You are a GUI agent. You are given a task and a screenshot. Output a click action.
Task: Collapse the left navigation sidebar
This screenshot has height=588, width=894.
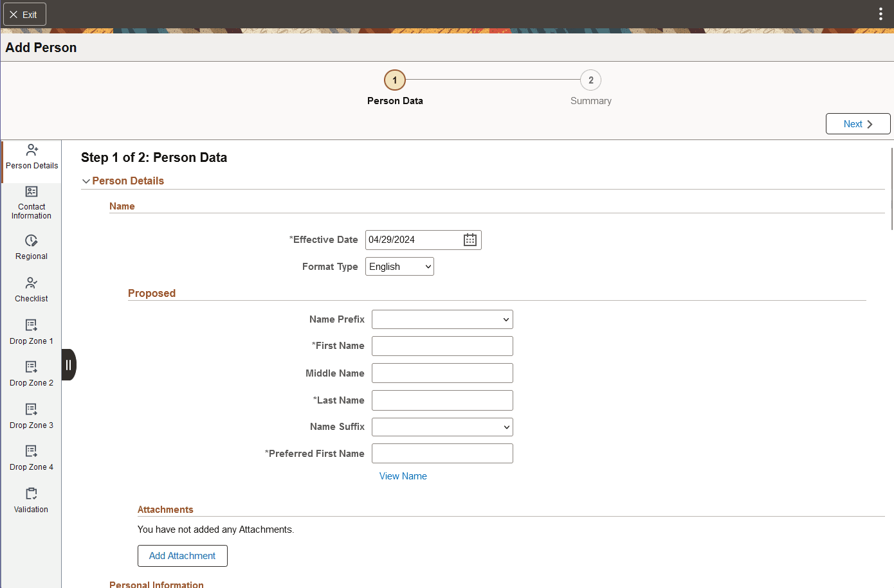click(68, 365)
